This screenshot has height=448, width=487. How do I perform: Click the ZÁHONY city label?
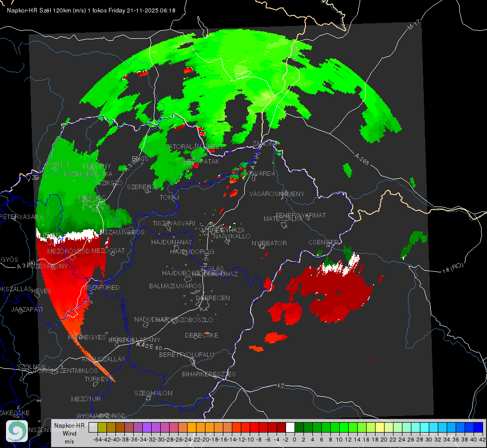tap(264, 144)
